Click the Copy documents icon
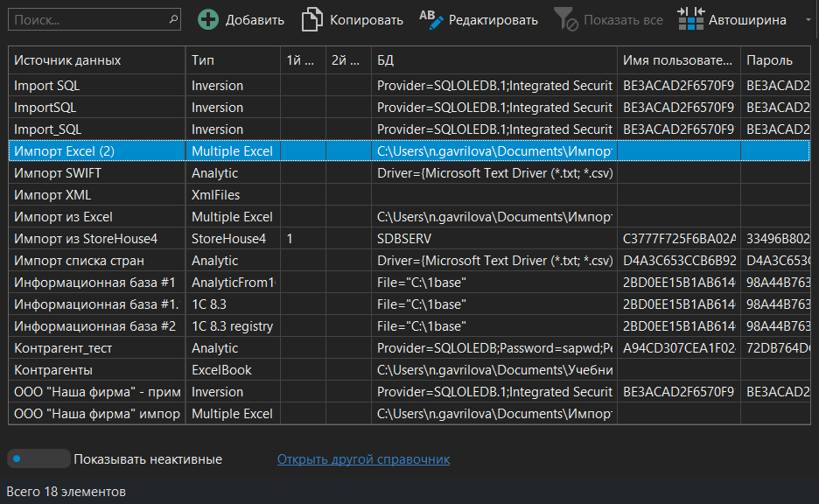The height and width of the screenshot is (504, 819). (312, 19)
